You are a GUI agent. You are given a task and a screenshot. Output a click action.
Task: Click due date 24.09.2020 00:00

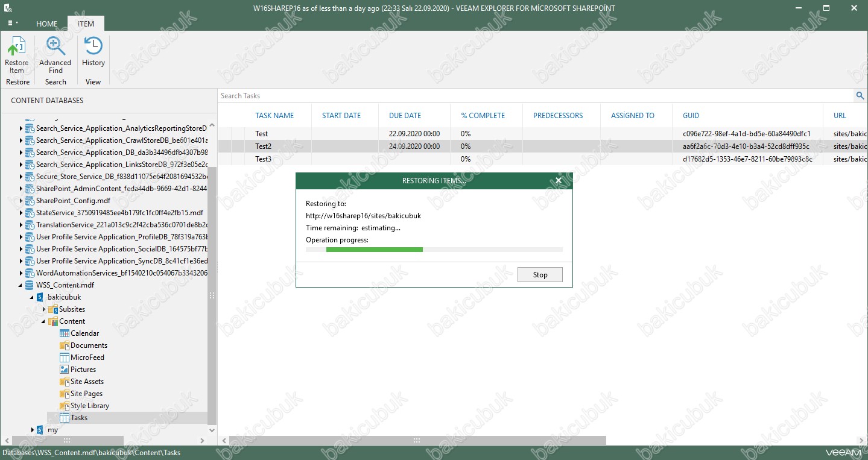coord(414,147)
